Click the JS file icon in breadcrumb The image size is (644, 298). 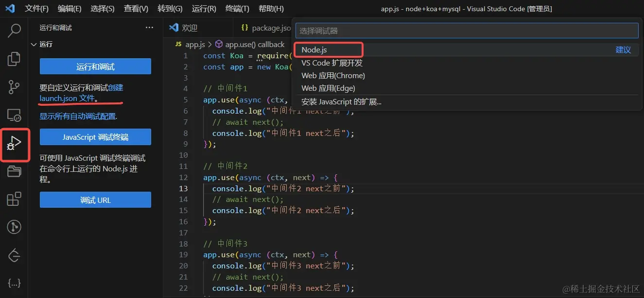click(179, 44)
